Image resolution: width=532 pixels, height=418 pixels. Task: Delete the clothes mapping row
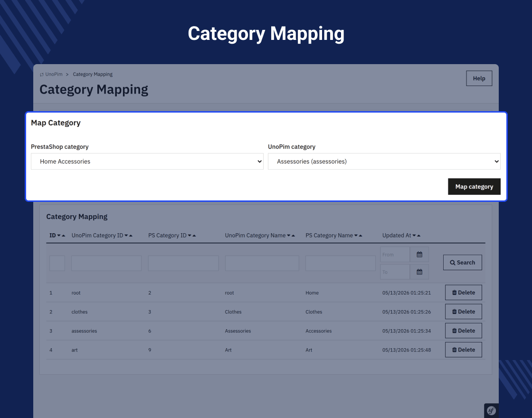tap(464, 312)
